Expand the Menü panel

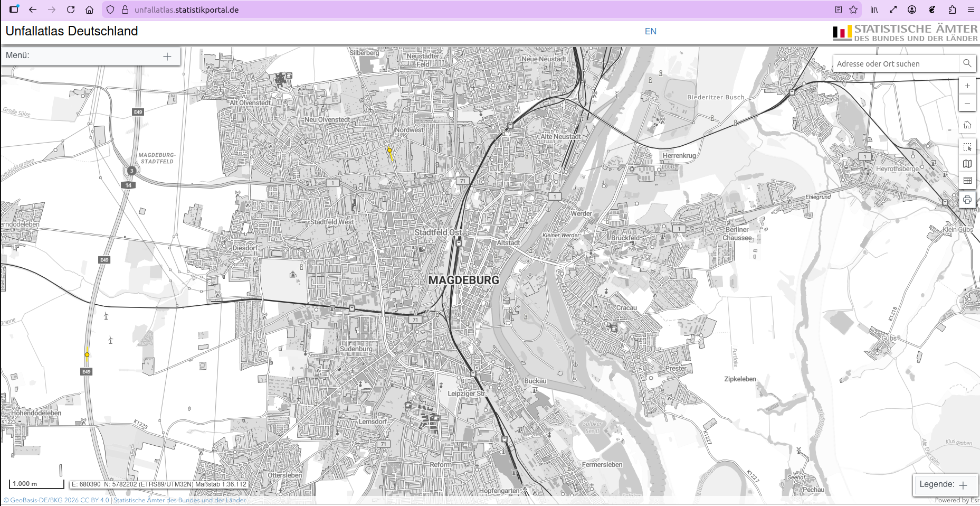tap(167, 57)
